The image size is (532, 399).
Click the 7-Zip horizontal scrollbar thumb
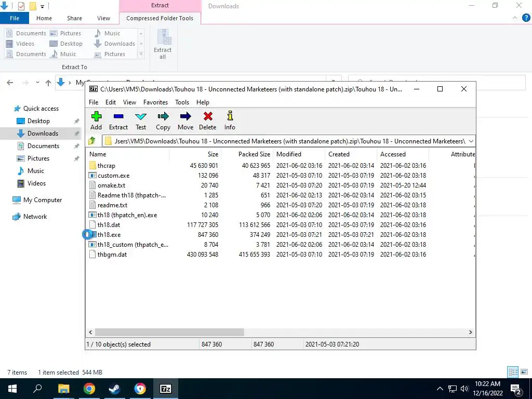tap(169, 332)
